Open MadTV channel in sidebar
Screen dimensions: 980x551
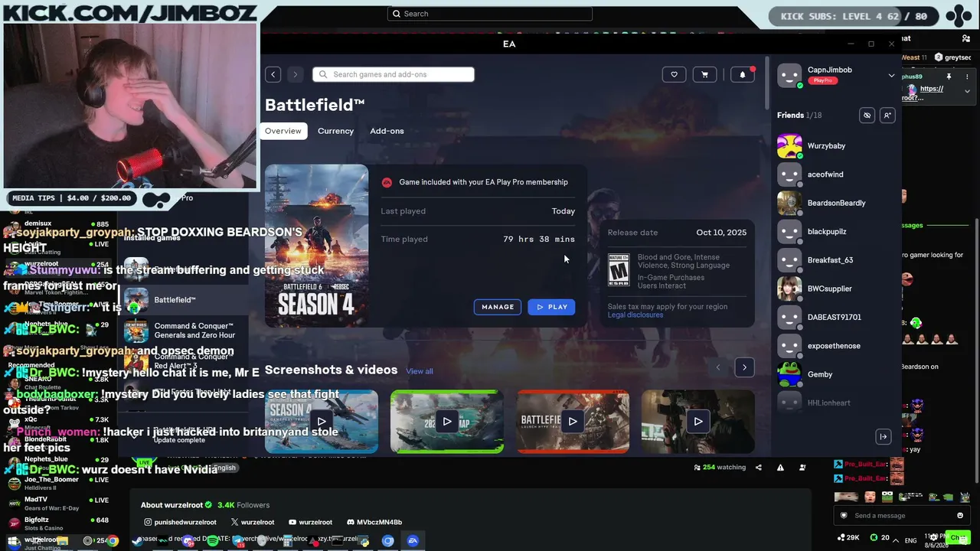(x=57, y=503)
